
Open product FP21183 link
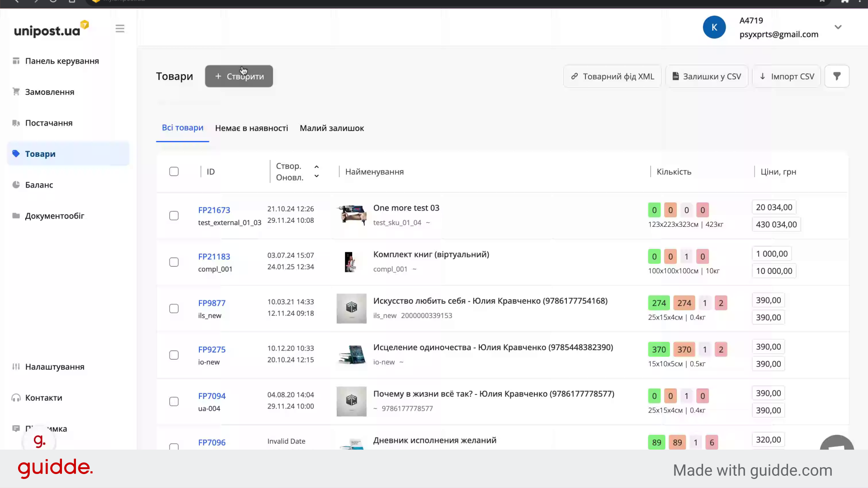pos(214,257)
